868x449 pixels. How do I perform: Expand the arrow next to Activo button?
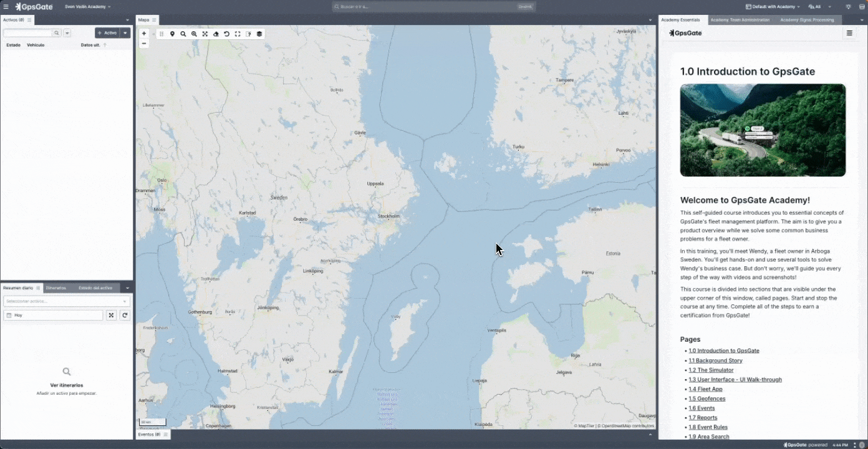125,33
